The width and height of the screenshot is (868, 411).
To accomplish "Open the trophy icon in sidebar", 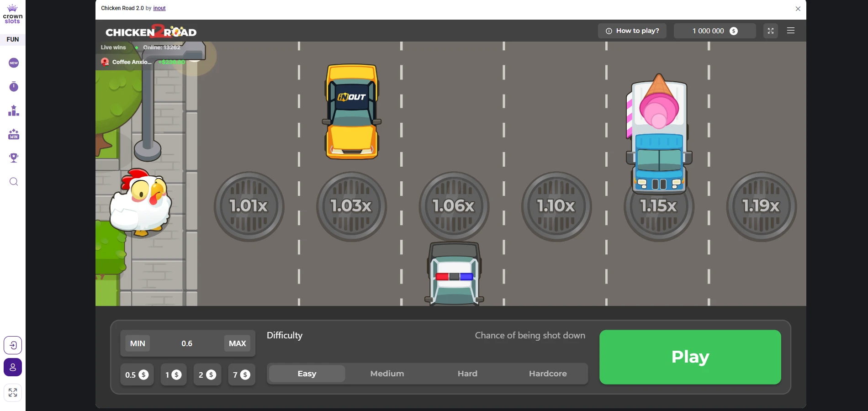I will click(x=14, y=158).
